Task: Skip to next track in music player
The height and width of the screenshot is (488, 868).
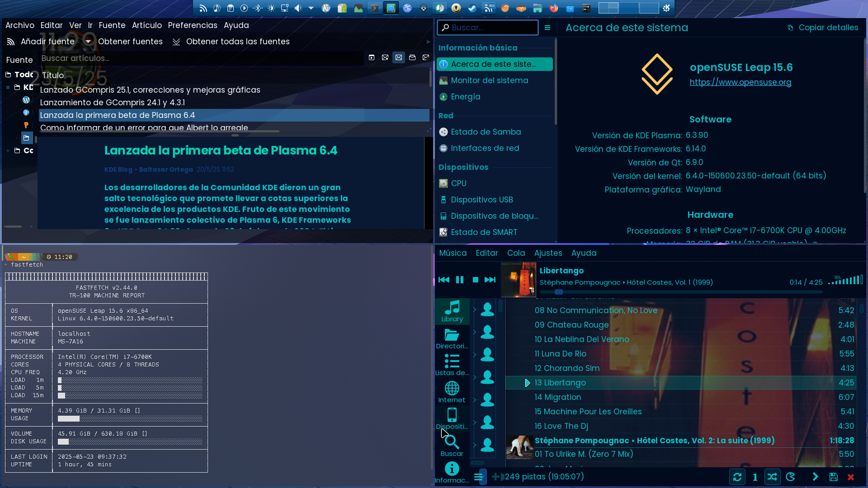Action: coord(490,280)
